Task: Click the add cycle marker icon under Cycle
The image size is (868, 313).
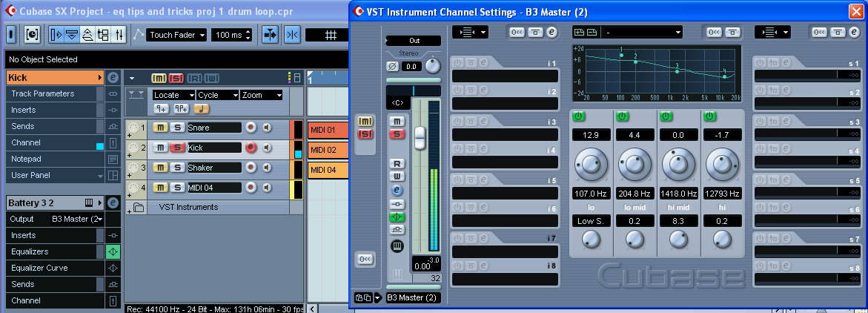Action: pyautogui.click(x=181, y=108)
